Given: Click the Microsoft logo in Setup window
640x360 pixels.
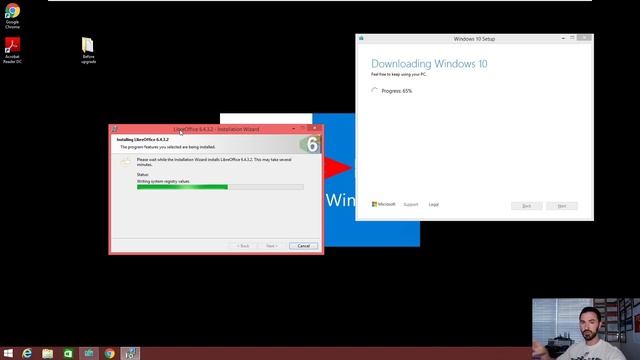Looking at the screenshot, I should 384,204.
